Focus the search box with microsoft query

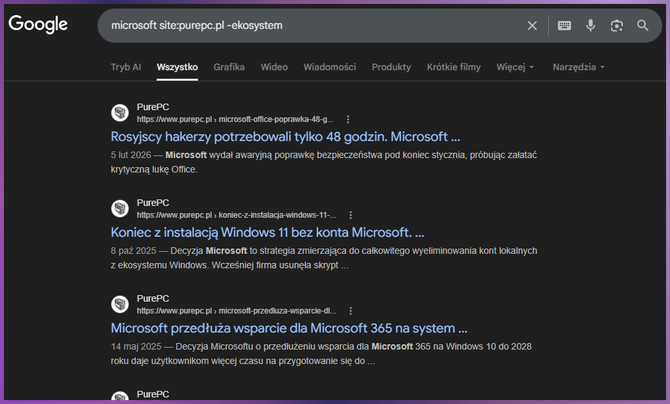[316, 26]
